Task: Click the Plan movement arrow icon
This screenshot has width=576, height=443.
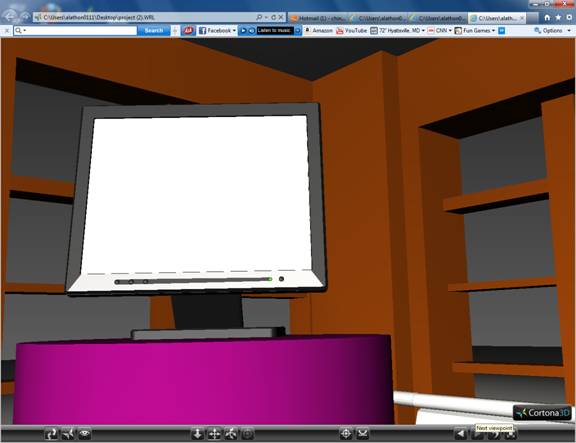Action: pyautogui.click(x=198, y=435)
